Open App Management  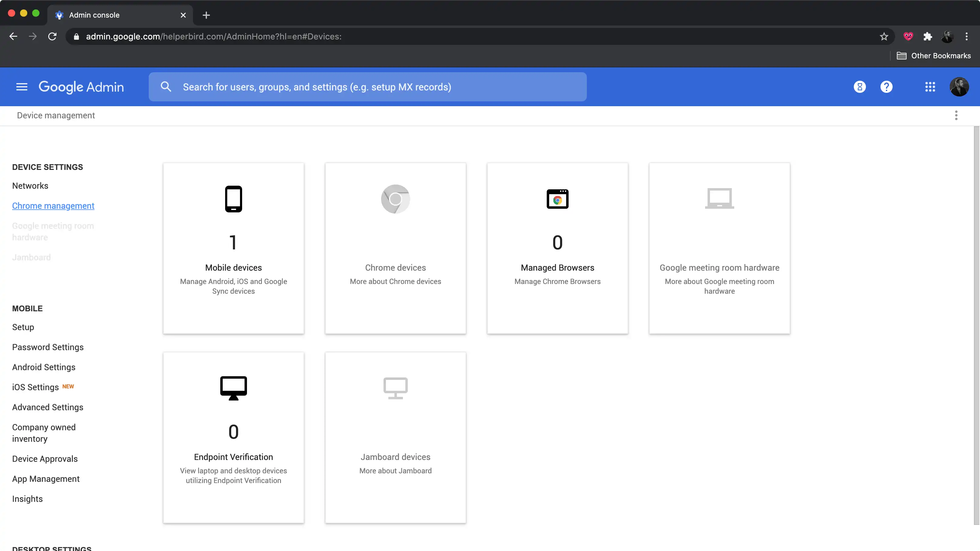tap(46, 479)
